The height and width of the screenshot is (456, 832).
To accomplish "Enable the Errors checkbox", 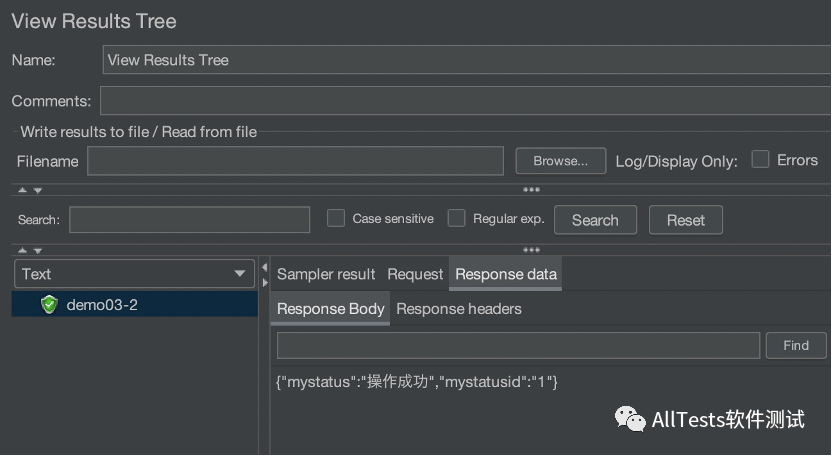I will 760,159.
